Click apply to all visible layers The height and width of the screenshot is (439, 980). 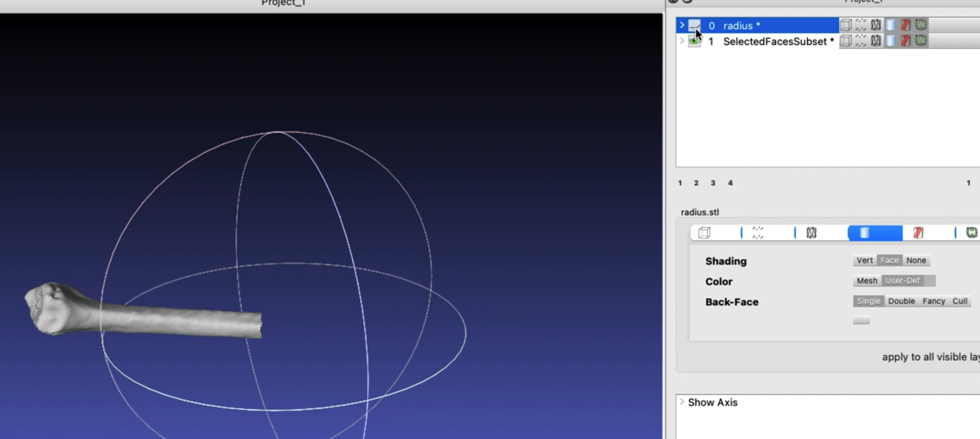[930, 357]
